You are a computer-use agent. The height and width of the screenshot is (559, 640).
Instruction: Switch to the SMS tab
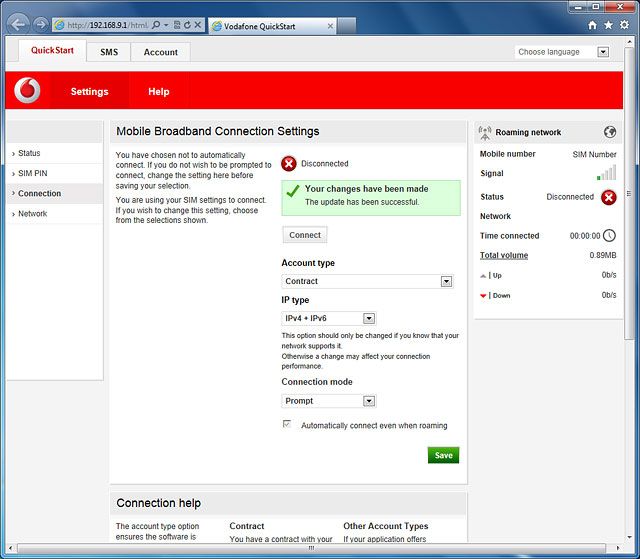(x=108, y=52)
